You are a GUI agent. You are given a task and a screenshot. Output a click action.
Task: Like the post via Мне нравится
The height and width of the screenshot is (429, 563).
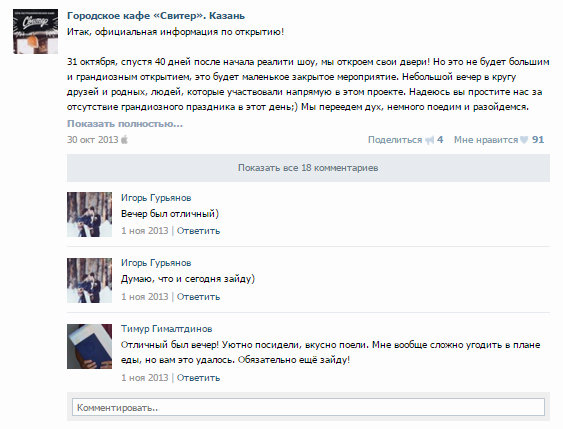pos(486,140)
